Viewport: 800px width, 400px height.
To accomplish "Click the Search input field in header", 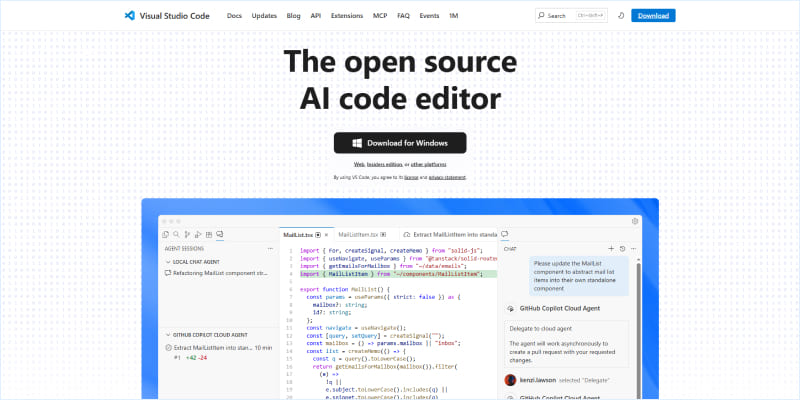I will click(x=571, y=15).
